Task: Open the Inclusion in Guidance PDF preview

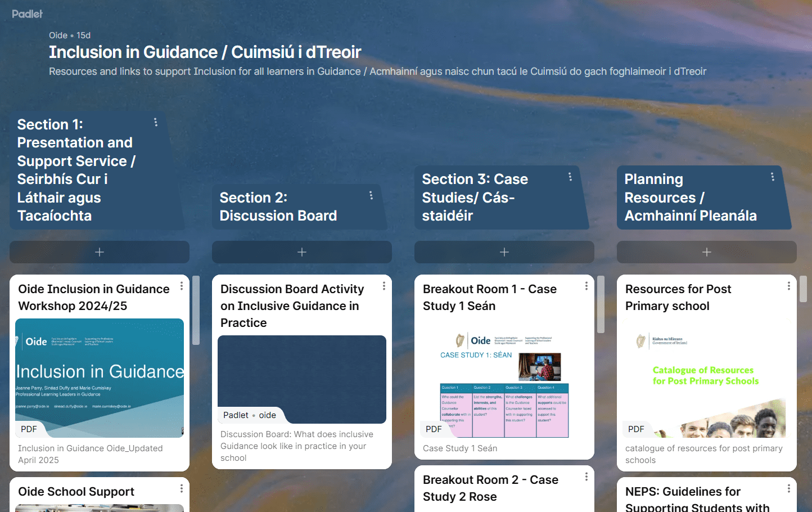Action: pos(99,378)
